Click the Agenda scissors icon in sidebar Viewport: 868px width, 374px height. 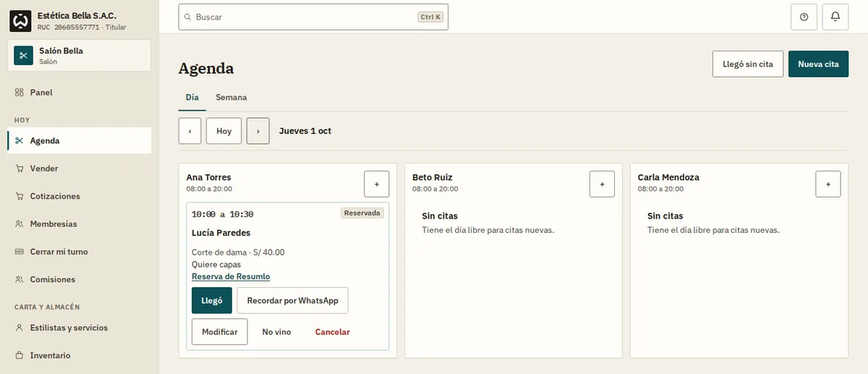pyautogui.click(x=20, y=140)
